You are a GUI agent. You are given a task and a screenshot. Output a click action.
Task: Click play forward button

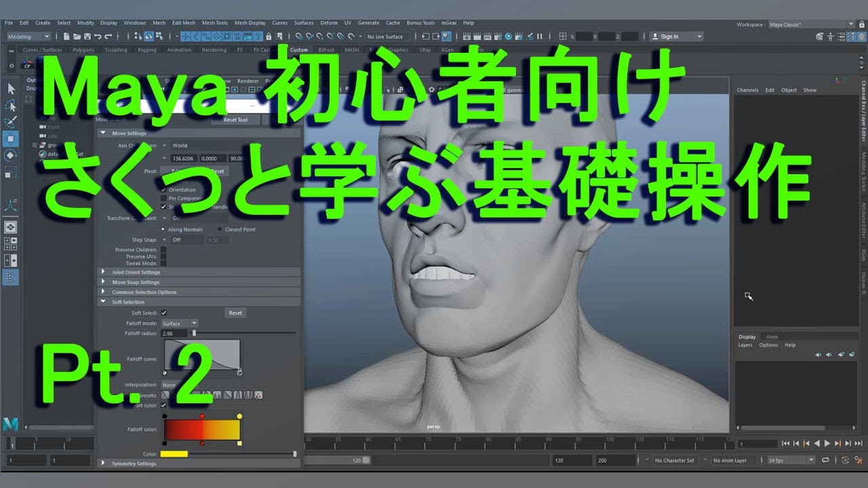point(827,443)
